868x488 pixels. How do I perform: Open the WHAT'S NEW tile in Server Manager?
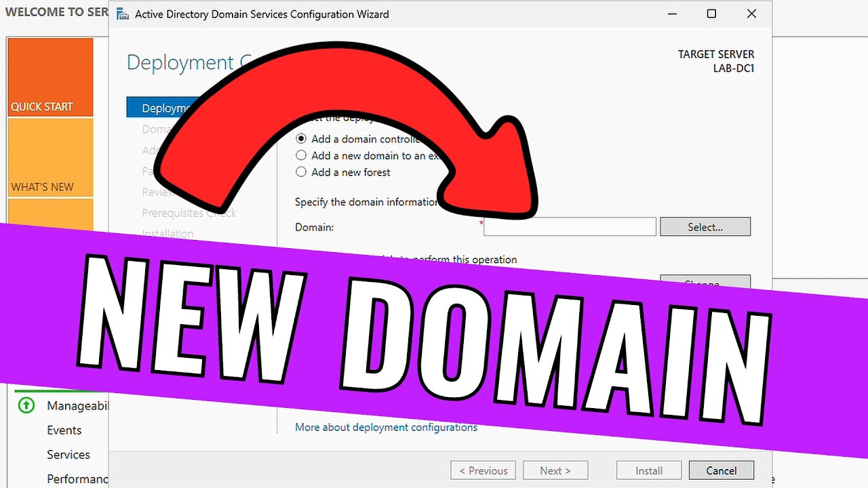coord(50,157)
